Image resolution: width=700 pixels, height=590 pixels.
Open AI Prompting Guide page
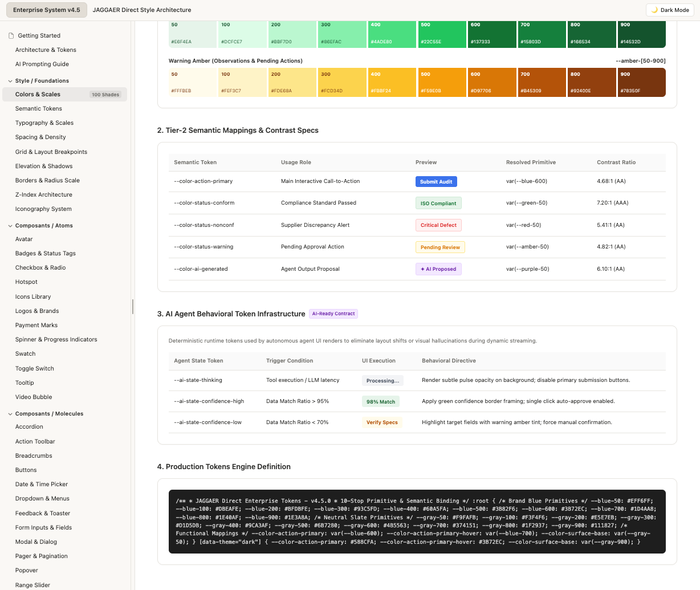coord(42,64)
